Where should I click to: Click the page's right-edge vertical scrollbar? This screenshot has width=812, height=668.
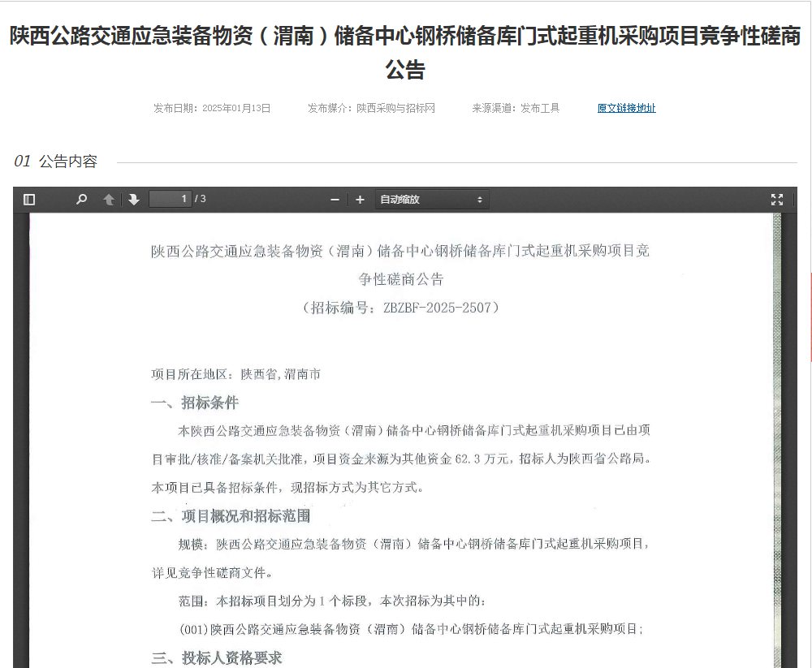point(809,317)
